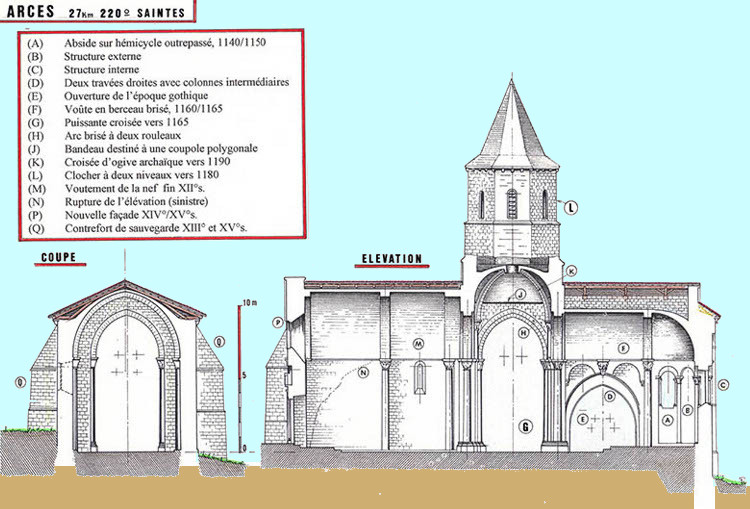This screenshot has width=750, height=509.
Task: Select legend line 'Structure interne'
Action: pyautogui.click(x=102, y=69)
